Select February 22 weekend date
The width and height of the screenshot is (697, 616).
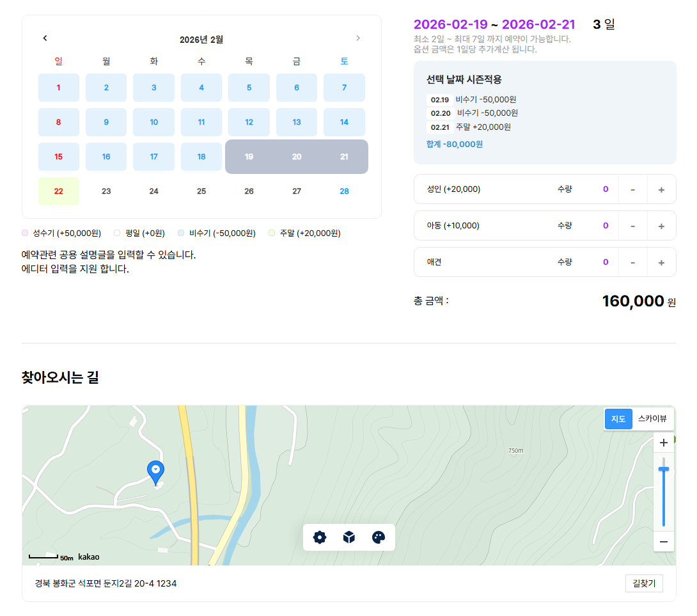(x=59, y=191)
